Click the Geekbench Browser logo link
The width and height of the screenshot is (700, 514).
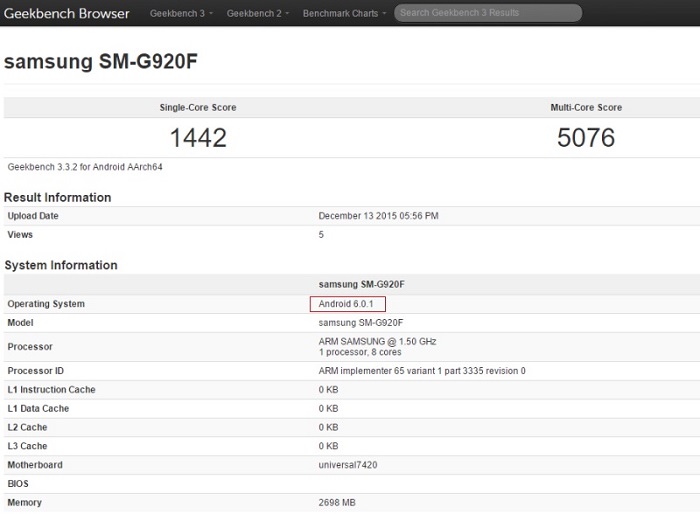65,14
